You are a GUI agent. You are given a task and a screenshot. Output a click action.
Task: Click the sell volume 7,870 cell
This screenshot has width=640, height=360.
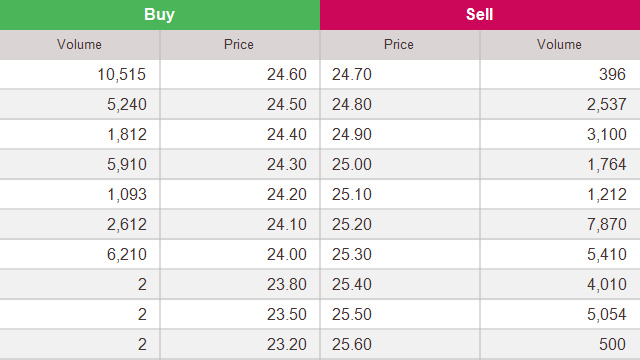point(560,224)
